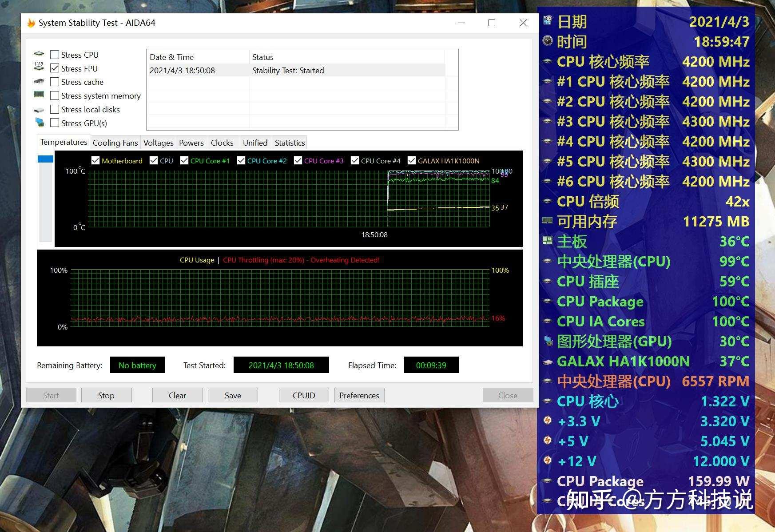Click the disk icon beside Stress local disks
The height and width of the screenshot is (532, 775).
40,109
